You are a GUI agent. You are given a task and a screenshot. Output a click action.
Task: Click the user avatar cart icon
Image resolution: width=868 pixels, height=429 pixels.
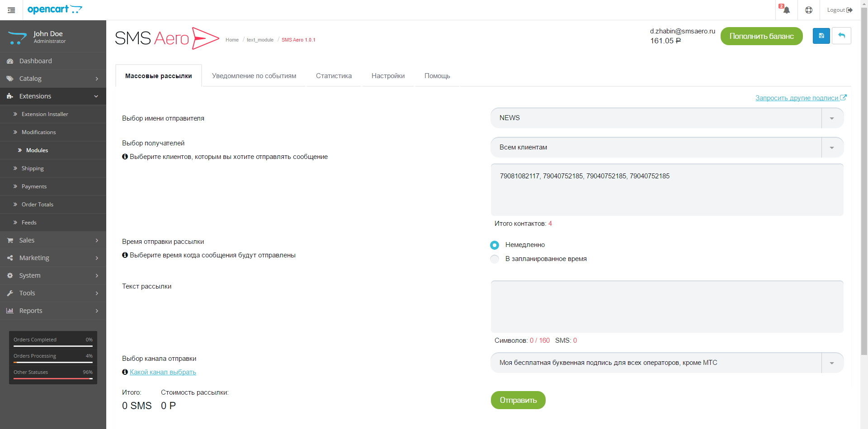point(18,37)
